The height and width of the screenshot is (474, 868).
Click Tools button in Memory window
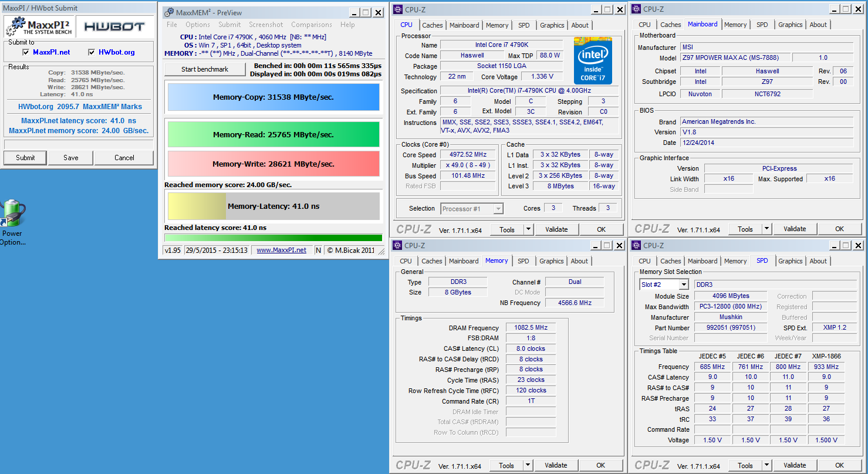(x=506, y=466)
